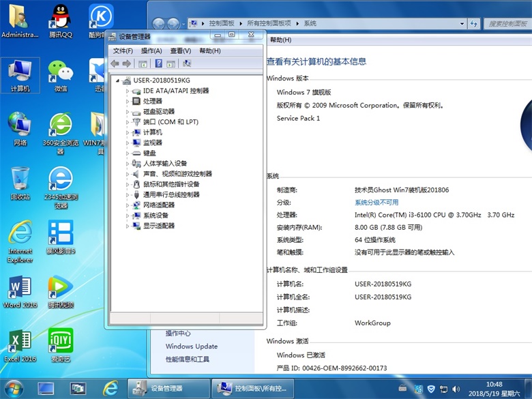Open the 操作(A) menu in Device Manager
Image resolution: width=532 pixels, height=399 pixels.
pos(151,50)
